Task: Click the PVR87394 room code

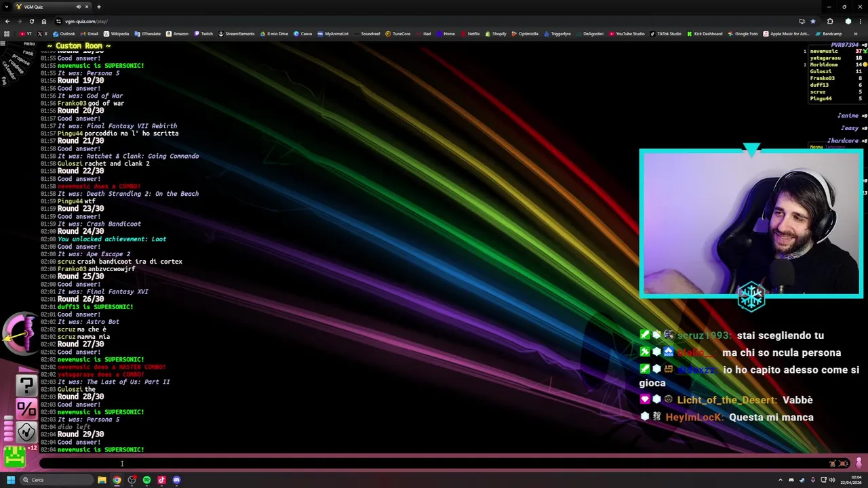Action: coord(845,45)
